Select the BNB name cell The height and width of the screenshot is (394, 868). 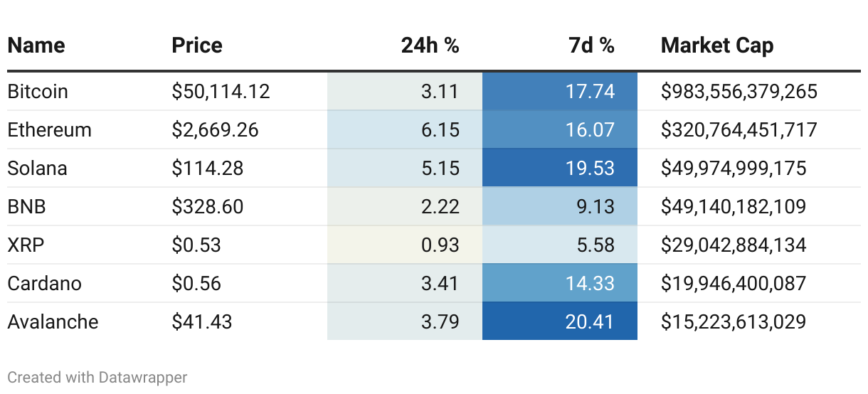26,207
